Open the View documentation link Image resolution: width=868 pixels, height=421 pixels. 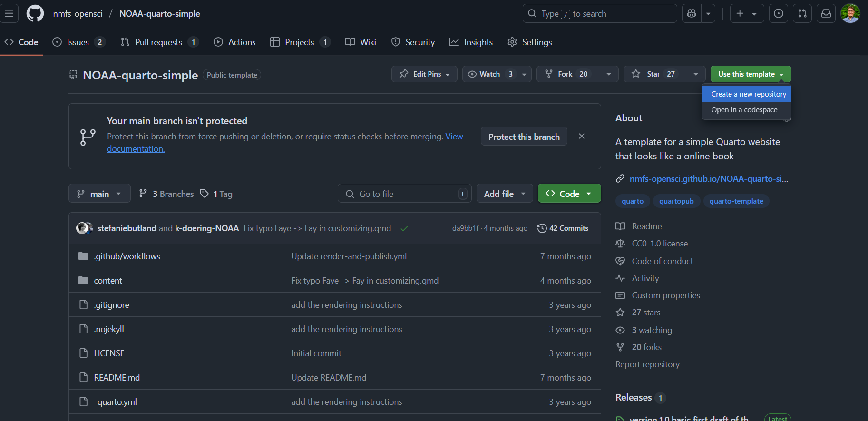[454, 137]
